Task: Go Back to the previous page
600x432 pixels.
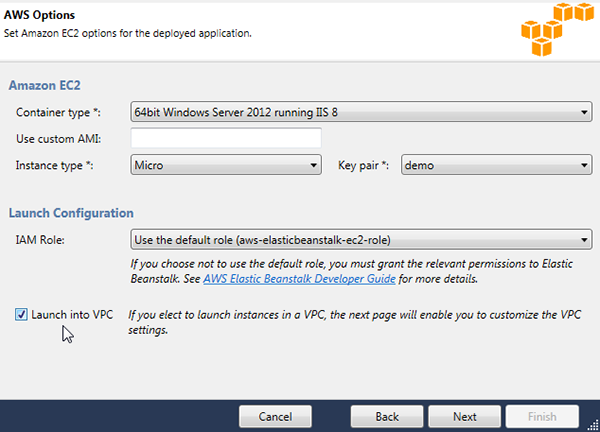Action: click(x=387, y=416)
